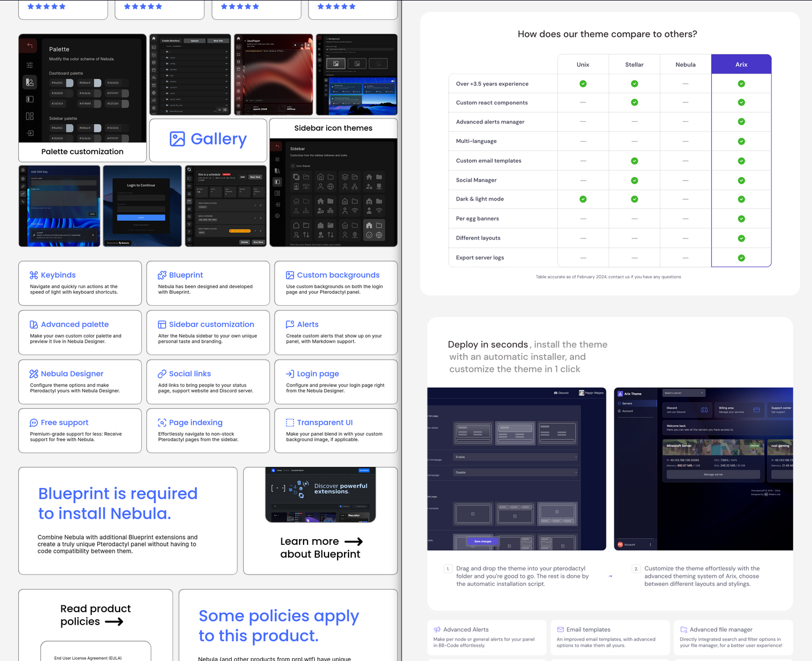The width and height of the screenshot is (812, 661).
Task: Select the Nebula column header
Action: [x=686, y=64]
